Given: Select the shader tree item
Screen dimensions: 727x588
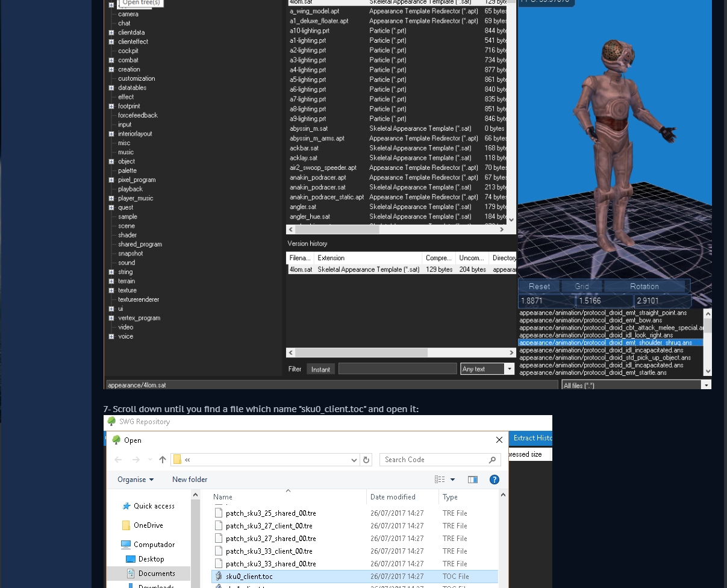Looking at the screenshot, I should tap(127, 236).
